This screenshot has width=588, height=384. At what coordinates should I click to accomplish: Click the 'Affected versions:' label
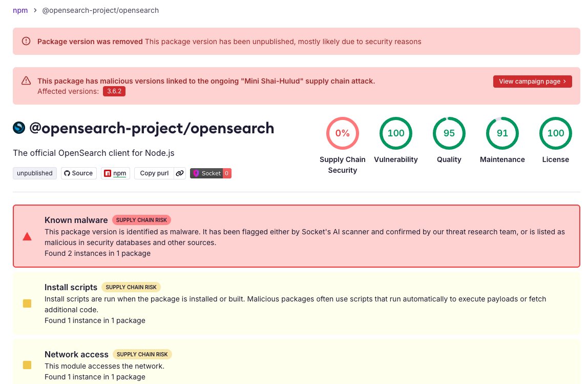68,91
